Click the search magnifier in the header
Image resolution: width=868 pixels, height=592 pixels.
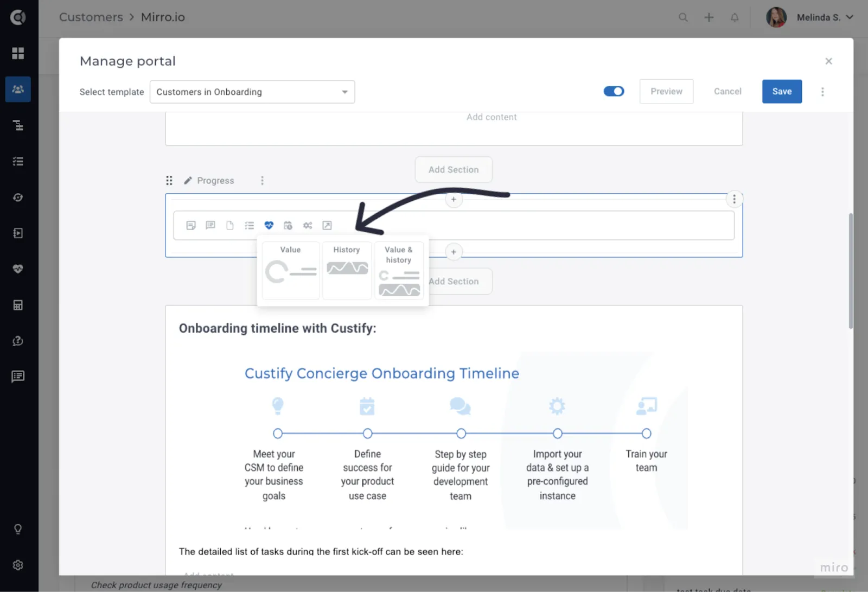tap(683, 17)
